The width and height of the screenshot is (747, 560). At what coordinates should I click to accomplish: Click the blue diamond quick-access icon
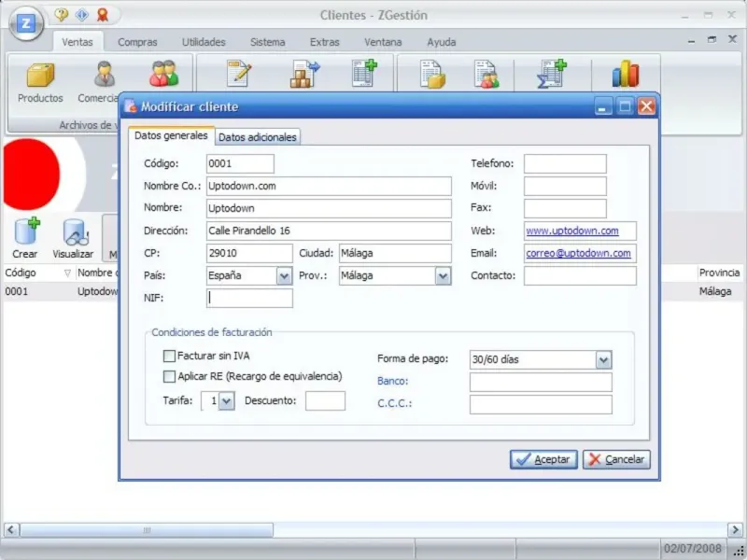pyautogui.click(x=82, y=15)
